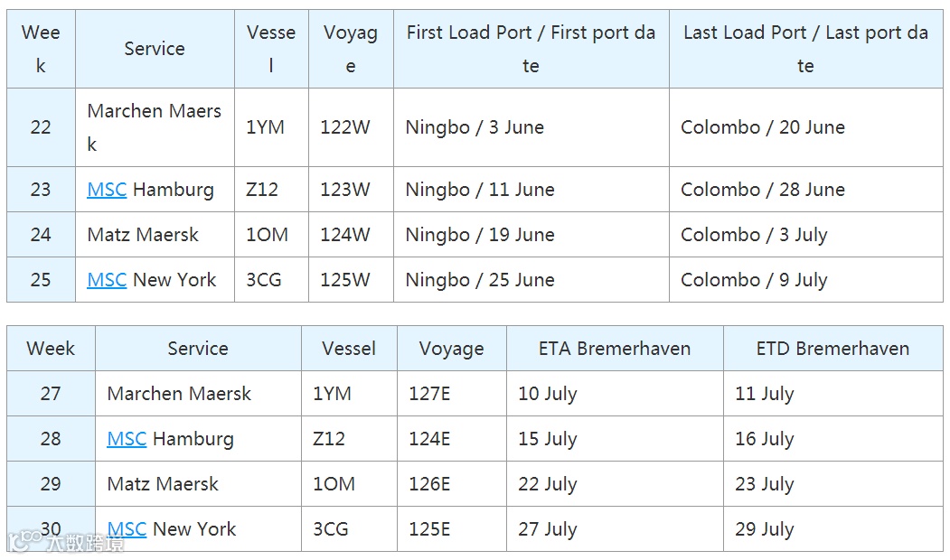The height and width of the screenshot is (560, 950).
Task: Select the 29 July ETD cell
Action: click(x=832, y=528)
